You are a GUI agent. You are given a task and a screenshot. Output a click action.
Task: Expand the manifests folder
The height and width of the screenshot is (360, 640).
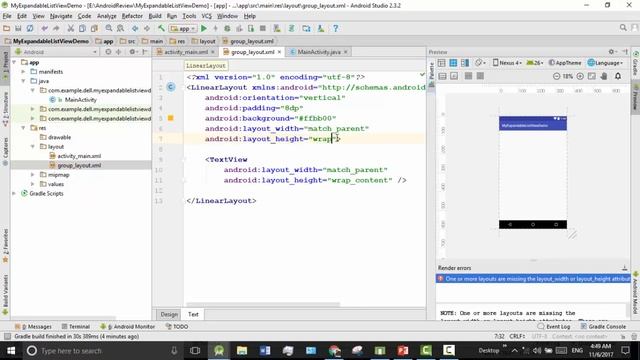pyautogui.click(x=24, y=72)
